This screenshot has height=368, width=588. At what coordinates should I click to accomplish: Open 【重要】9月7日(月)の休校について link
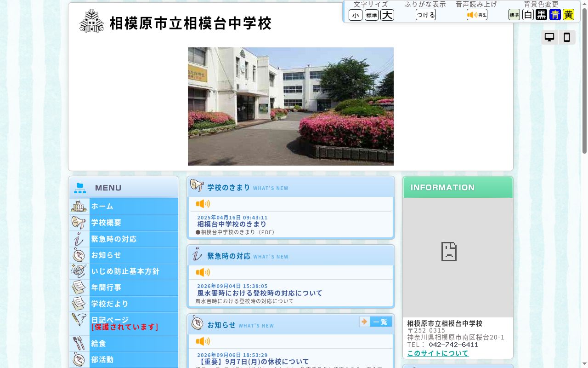tap(253, 362)
